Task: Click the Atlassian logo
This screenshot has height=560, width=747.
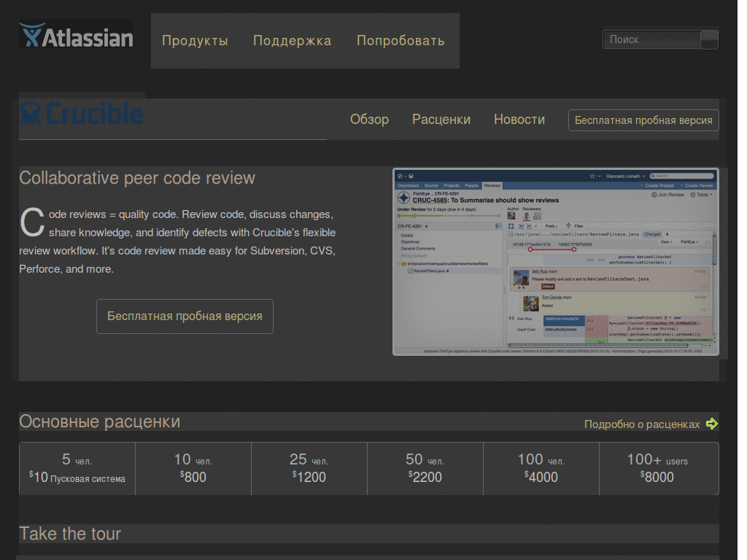Action: [76, 35]
